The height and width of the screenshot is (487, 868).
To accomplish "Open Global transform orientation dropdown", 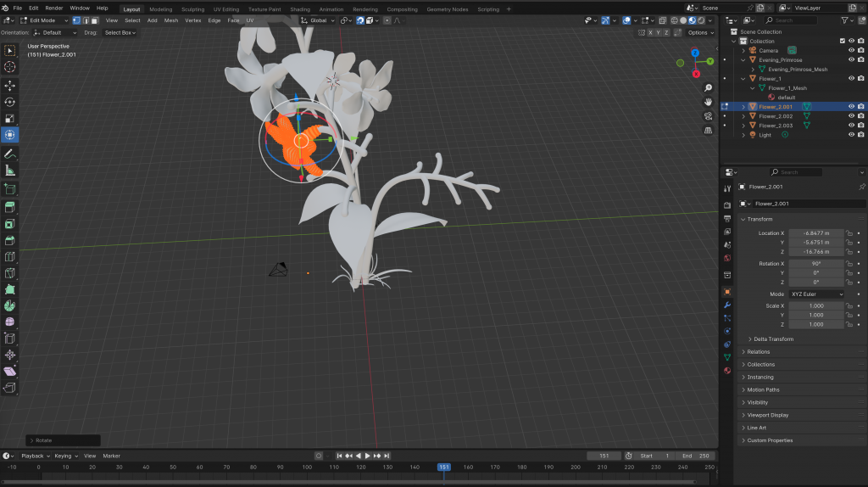I will click(318, 20).
